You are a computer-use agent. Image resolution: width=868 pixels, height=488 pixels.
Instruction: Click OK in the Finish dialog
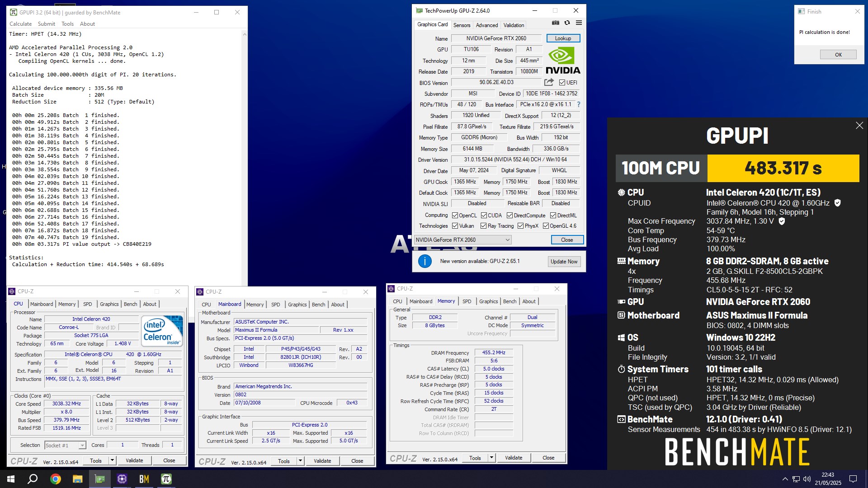click(838, 55)
